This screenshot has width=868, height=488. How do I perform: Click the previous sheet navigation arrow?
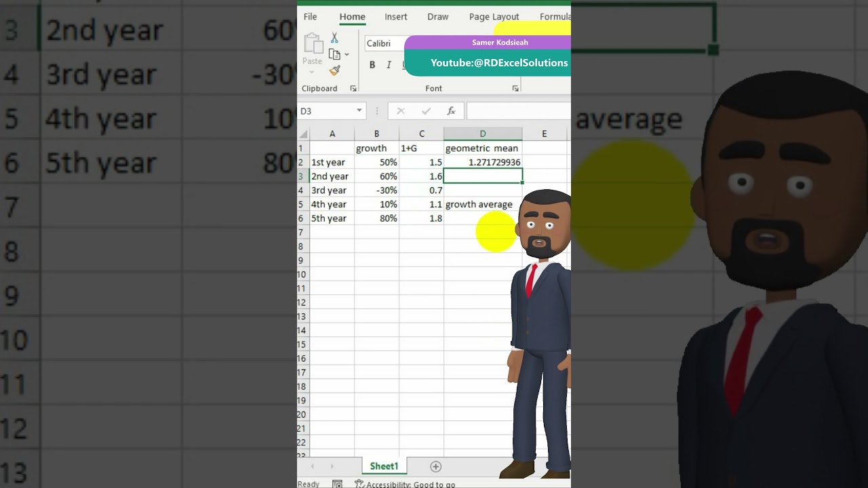tap(313, 466)
